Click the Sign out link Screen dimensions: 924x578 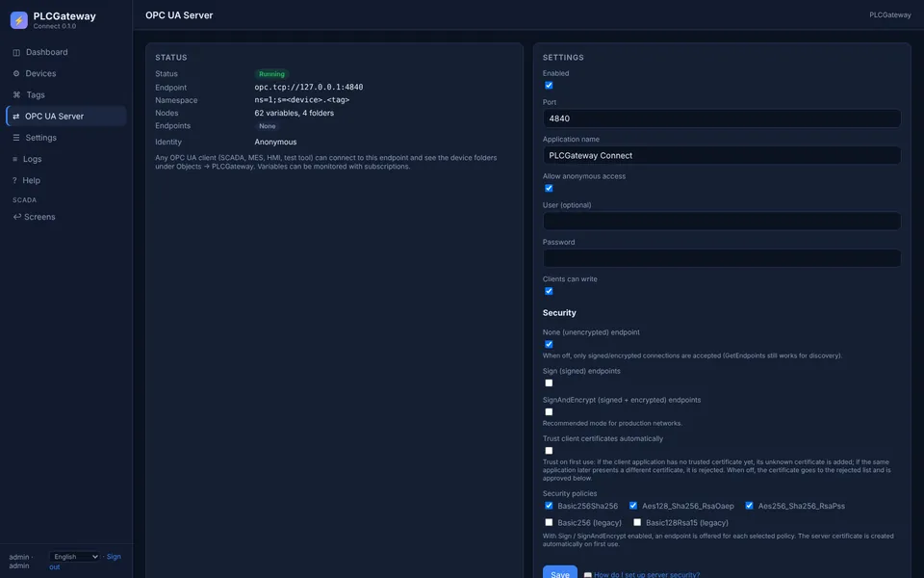click(114, 557)
